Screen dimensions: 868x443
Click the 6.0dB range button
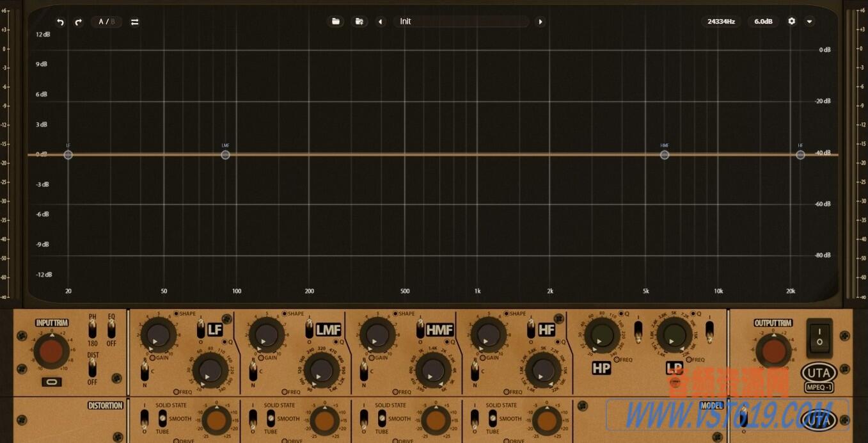[x=763, y=21]
